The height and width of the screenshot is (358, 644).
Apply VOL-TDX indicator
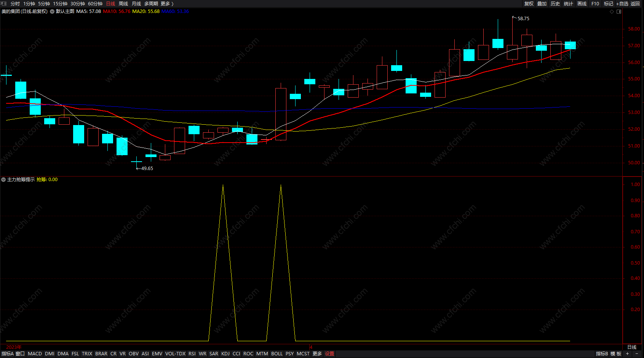pos(175,354)
